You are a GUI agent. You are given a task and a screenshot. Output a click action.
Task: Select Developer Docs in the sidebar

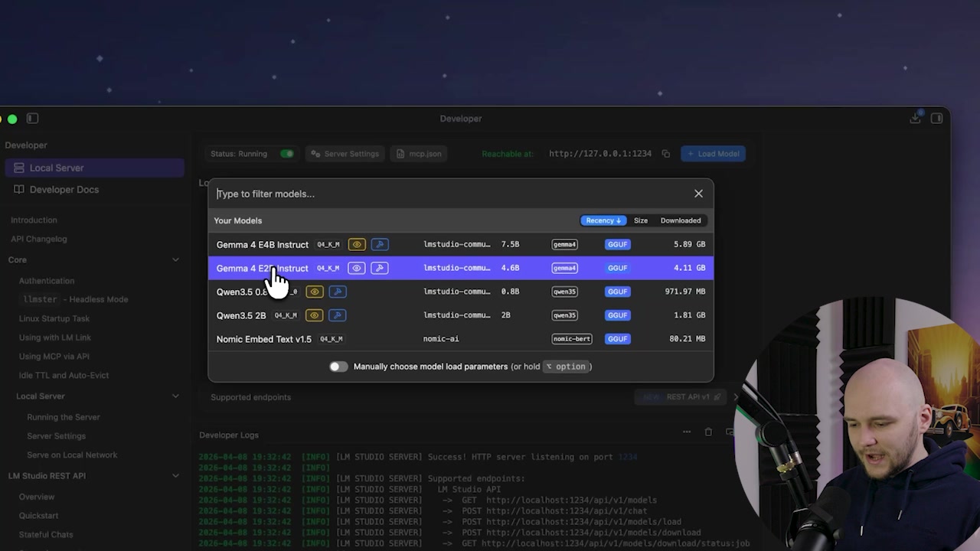coord(64,189)
